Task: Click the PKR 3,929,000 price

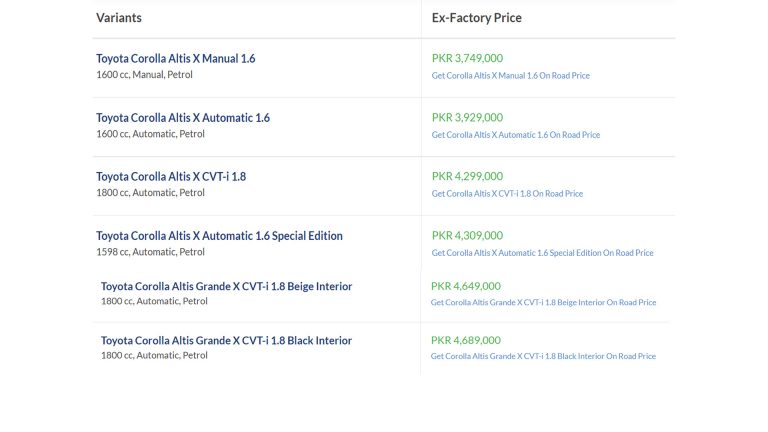Action: tap(467, 117)
